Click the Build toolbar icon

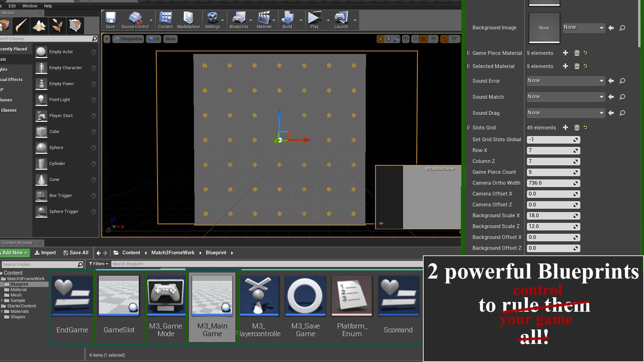[287, 20]
